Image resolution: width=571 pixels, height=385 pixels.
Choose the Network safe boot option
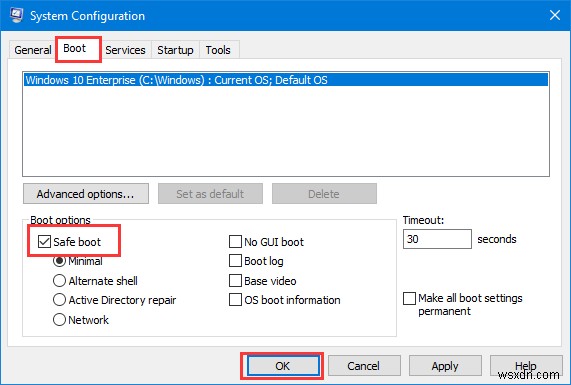[x=59, y=319]
